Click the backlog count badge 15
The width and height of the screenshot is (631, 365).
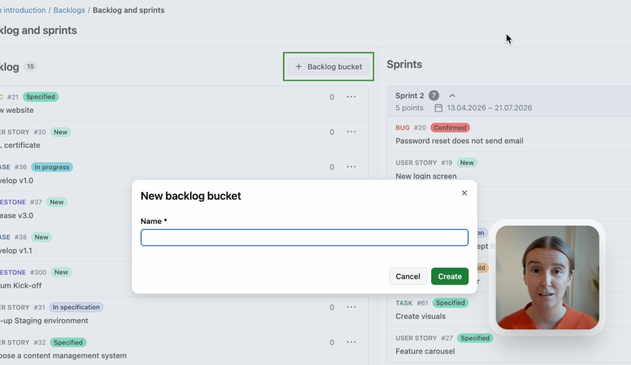click(x=30, y=66)
